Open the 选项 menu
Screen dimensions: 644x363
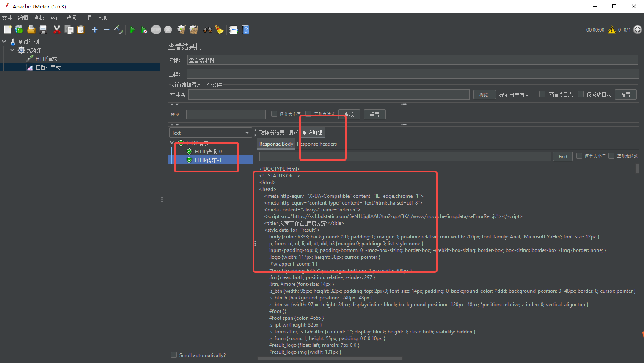click(x=72, y=18)
